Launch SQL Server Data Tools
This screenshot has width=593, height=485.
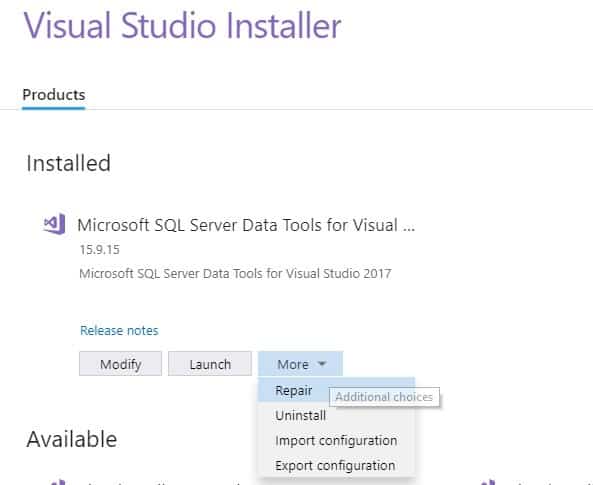coord(210,364)
